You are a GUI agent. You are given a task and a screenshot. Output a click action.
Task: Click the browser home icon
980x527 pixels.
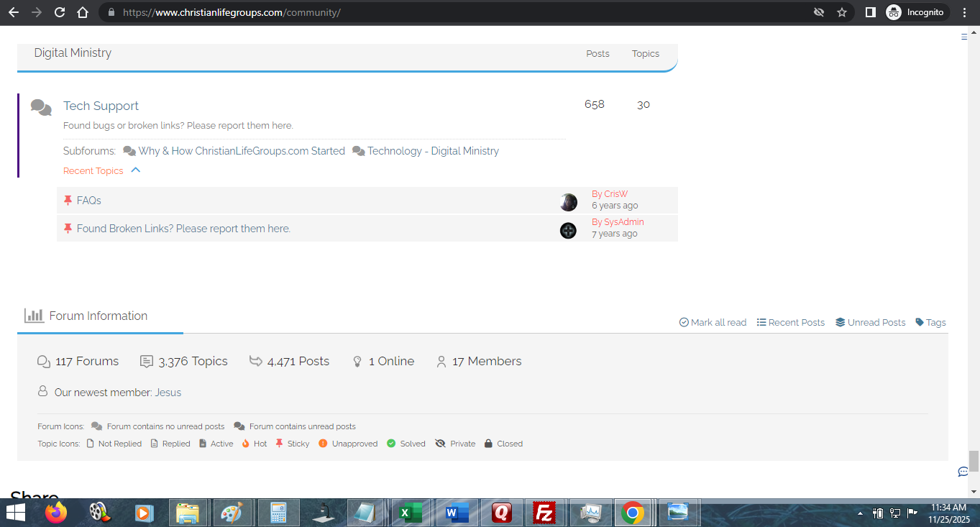coord(83,12)
